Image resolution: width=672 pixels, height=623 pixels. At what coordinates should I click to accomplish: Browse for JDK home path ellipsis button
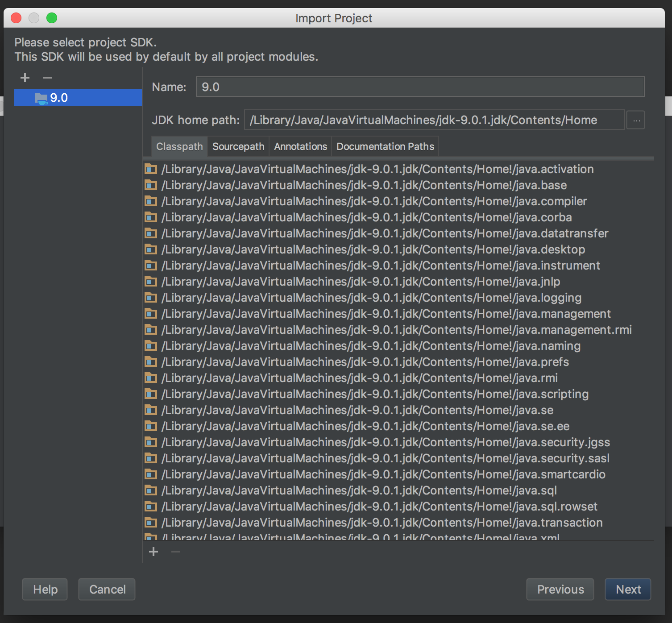coord(636,120)
